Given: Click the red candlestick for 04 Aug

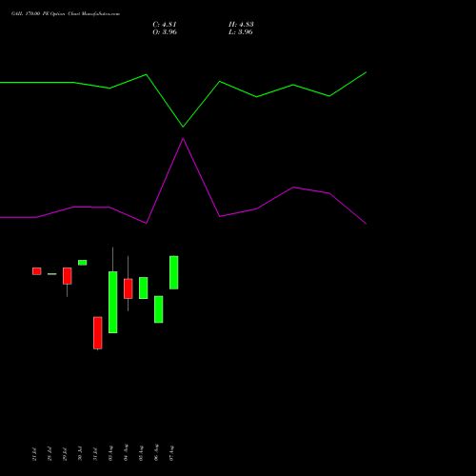Looking at the screenshot, I should click(129, 288).
